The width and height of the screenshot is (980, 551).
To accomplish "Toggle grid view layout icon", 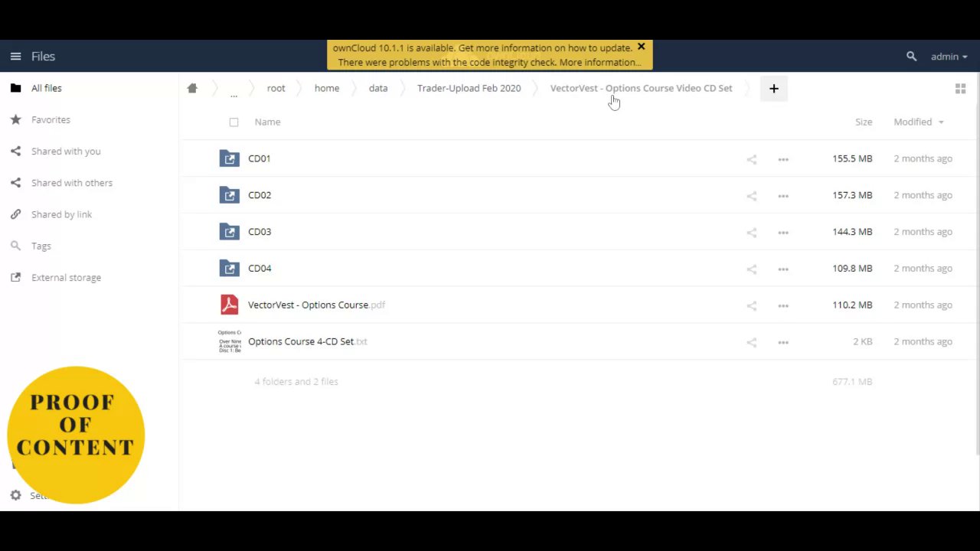I will pyautogui.click(x=960, y=89).
